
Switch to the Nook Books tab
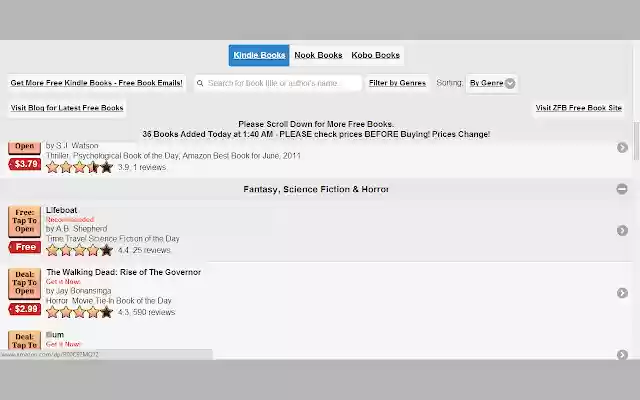[318, 55]
